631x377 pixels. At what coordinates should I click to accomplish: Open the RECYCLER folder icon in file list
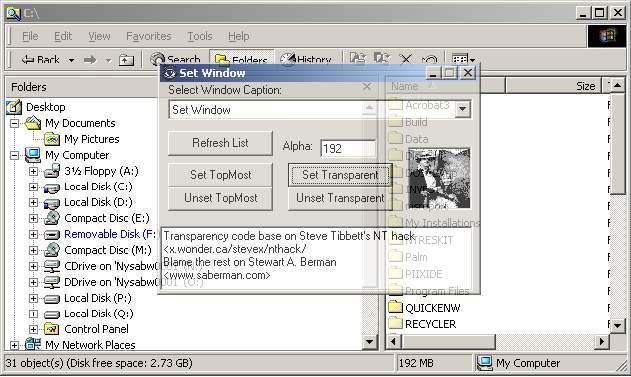tap(396, 323)
